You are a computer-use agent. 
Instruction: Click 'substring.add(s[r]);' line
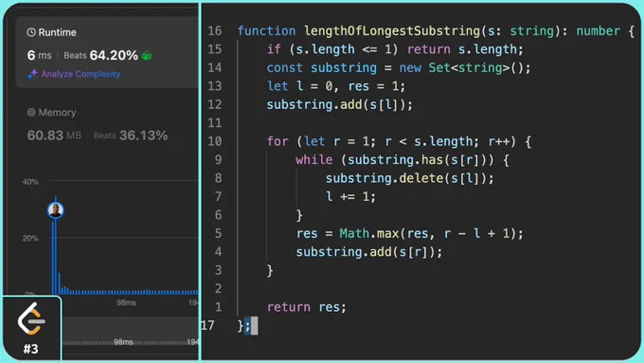(369, 251)
